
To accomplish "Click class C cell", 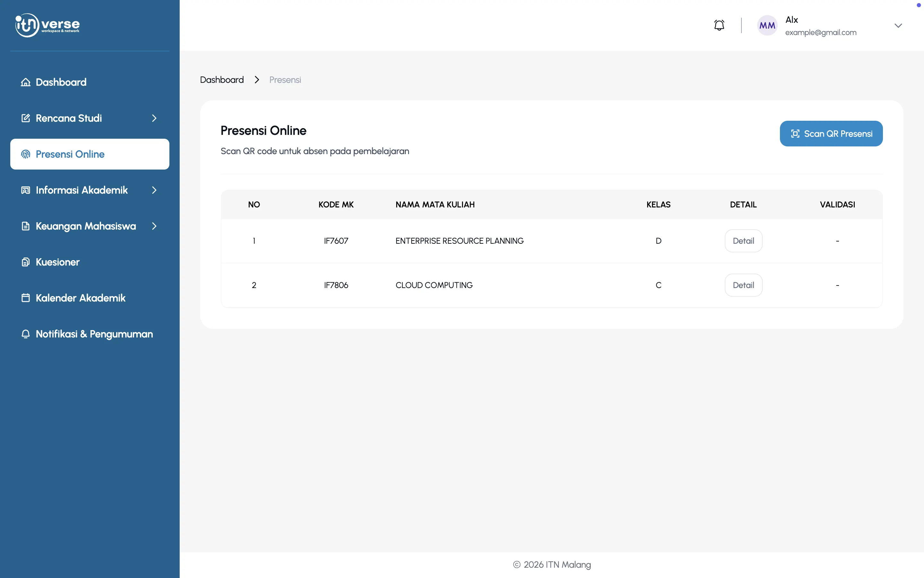I will [x=658, y=285].
